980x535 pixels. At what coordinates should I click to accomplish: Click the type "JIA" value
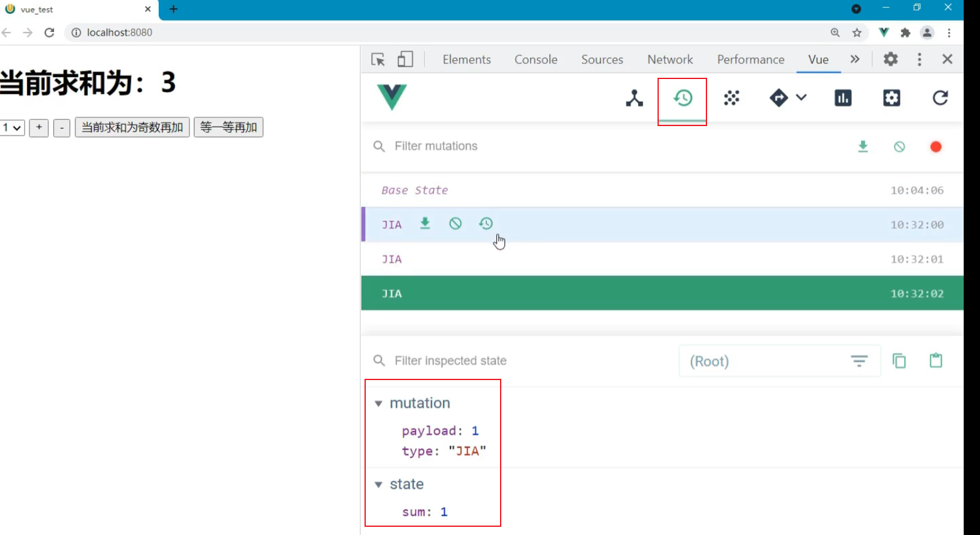[467, 451]
